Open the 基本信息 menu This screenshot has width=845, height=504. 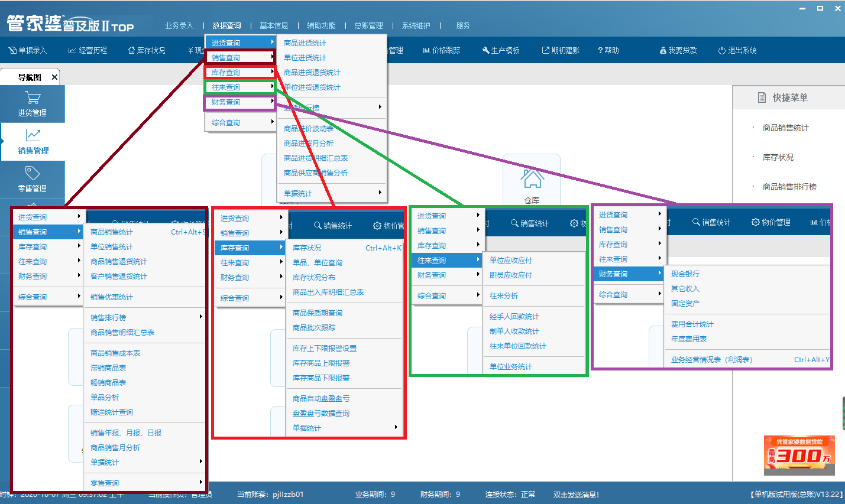pos(274,25)
